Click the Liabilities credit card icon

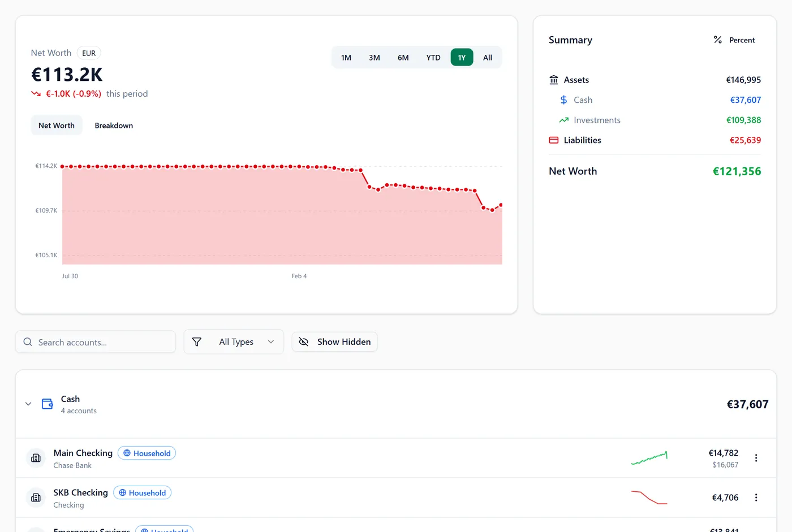[x=554, y=140]
